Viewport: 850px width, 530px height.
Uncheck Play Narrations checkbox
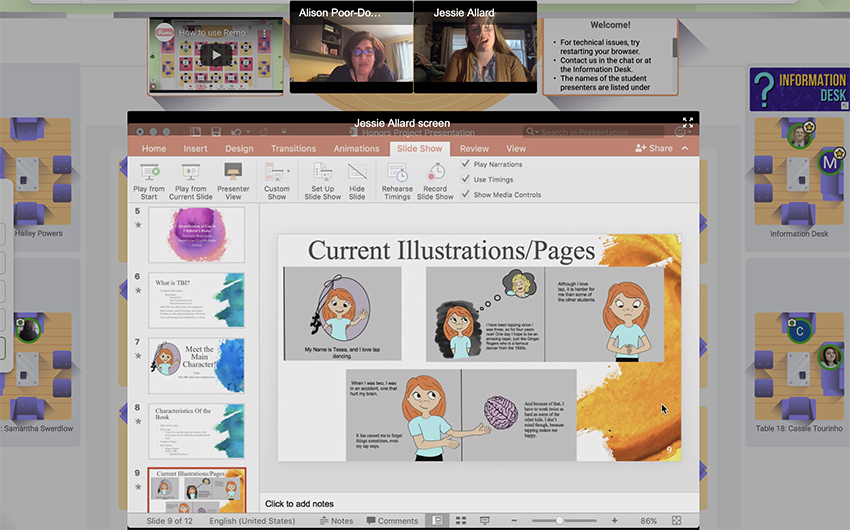click(466, 164)
